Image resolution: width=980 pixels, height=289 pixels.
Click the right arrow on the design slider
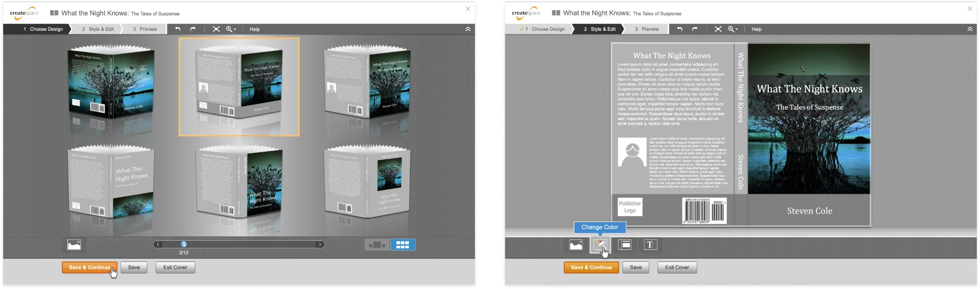coord(320,245)
